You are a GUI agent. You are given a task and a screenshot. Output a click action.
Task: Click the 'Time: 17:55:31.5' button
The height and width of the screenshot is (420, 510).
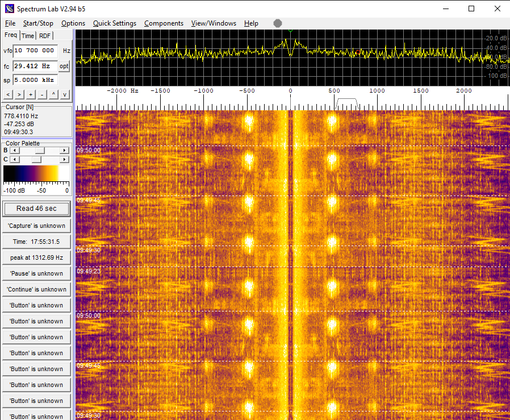click(36, 242)
